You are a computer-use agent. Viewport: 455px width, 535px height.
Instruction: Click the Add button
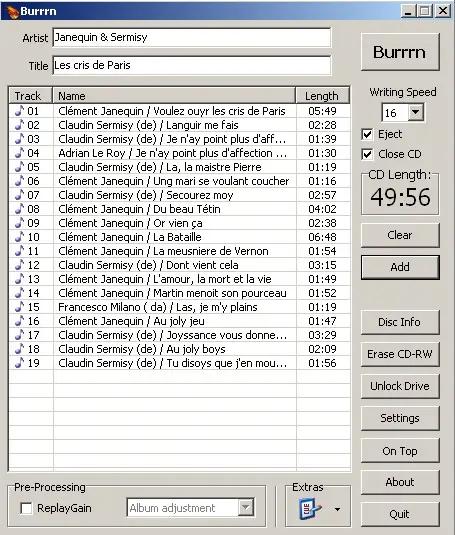pyautogui.click(x=400, y=267)
